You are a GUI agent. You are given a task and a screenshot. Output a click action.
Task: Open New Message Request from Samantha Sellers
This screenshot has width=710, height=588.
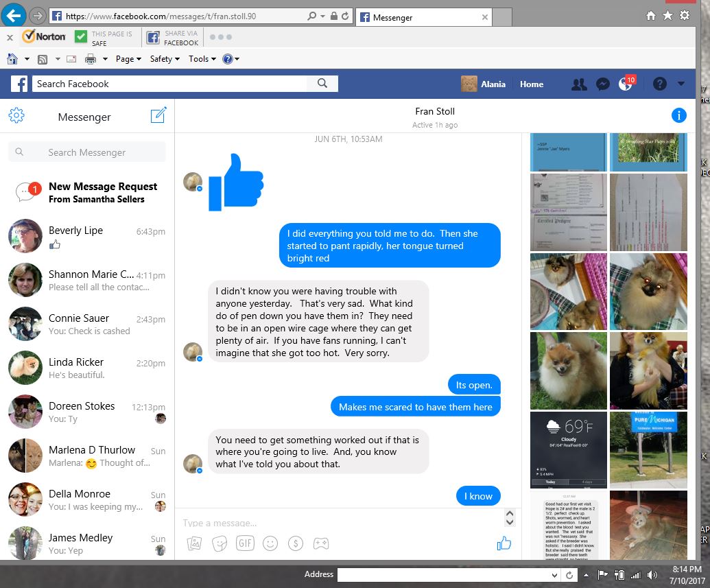click(87, 193)
